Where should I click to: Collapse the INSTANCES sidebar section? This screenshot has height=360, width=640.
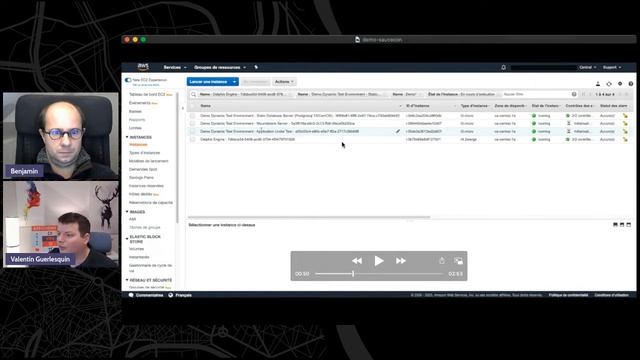(127, 137)
